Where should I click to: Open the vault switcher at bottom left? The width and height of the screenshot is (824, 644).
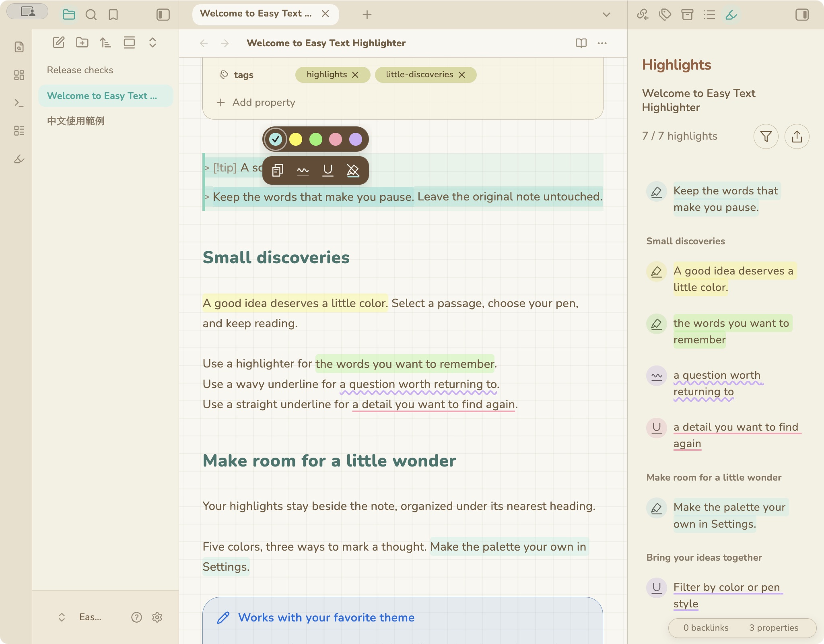click(79, 617)
